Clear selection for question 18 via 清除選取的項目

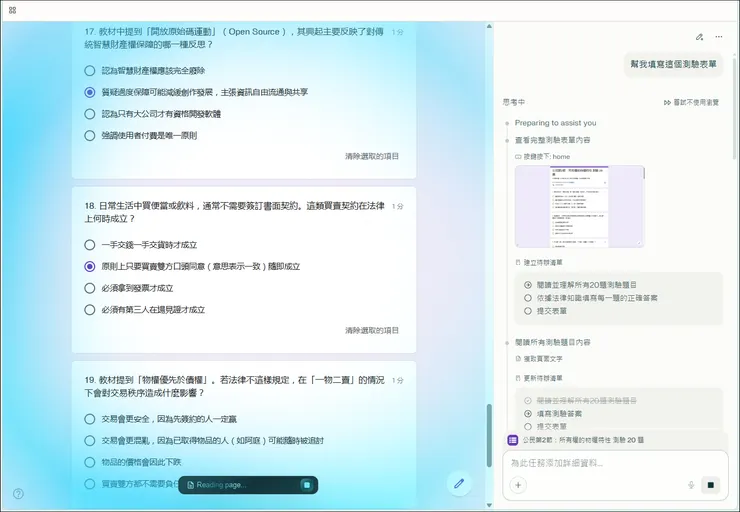tap(372, 330)
